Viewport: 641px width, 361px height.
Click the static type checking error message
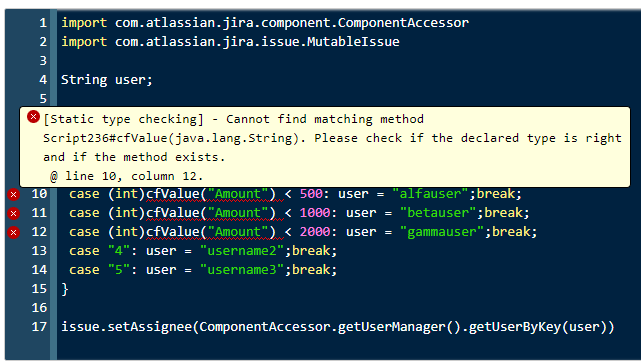click(332, 147)
